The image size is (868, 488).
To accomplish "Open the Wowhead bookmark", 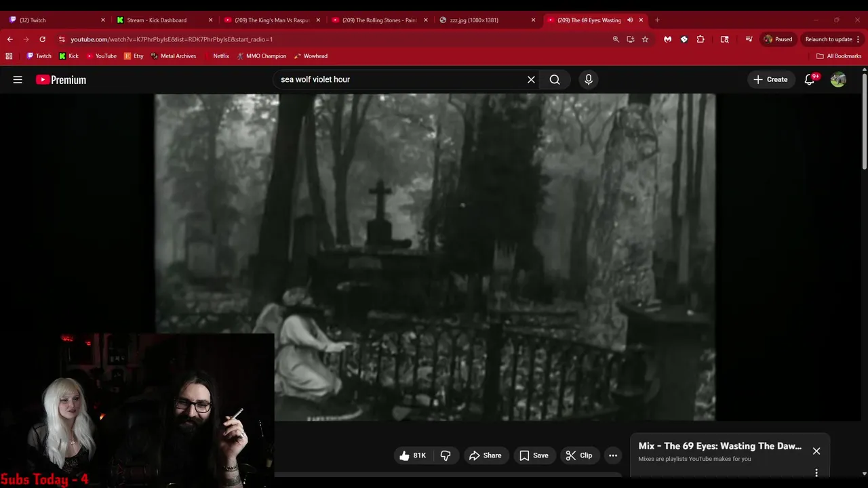I will (x=311, y=56).
